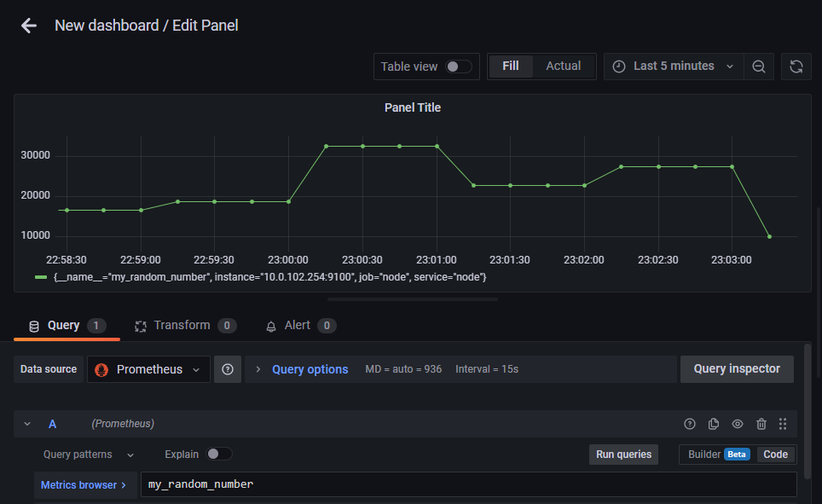The height and width of the screenshot is (504, 822).
Task: Switch to the Alert tab
Action: click(x=301, y=326)
